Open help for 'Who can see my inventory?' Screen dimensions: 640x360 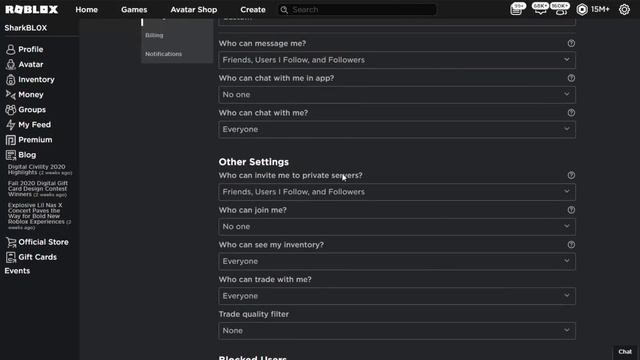point(571,244)
